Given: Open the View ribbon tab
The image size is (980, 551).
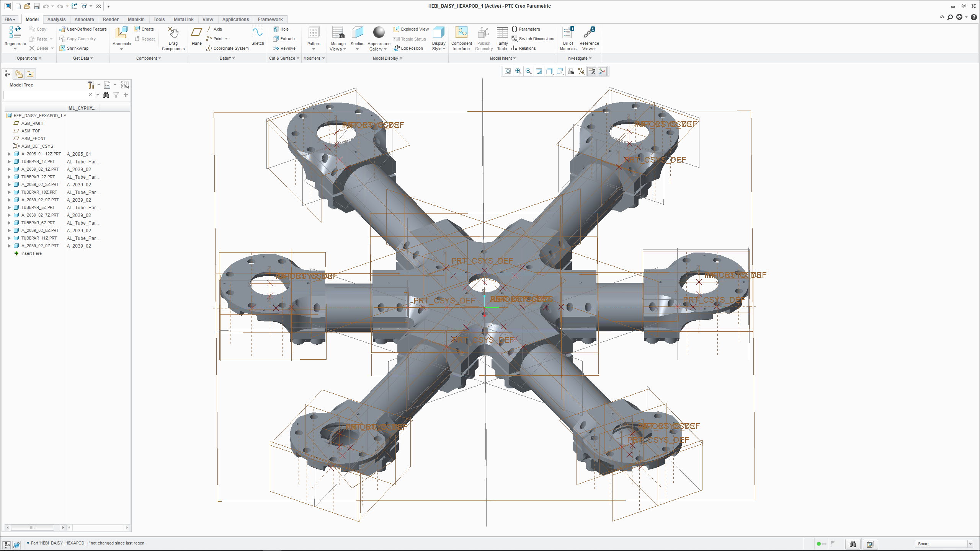Looking at the screenshot, I should point(207,20).
